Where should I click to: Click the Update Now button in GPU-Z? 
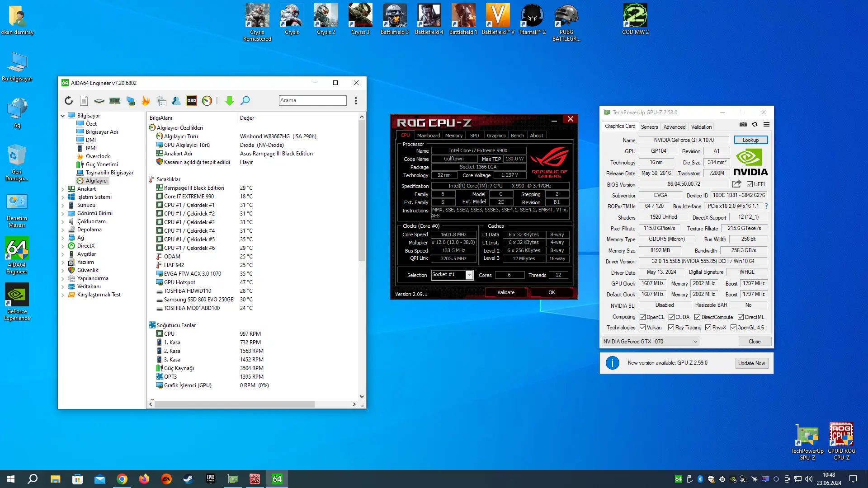click(751, 363)
